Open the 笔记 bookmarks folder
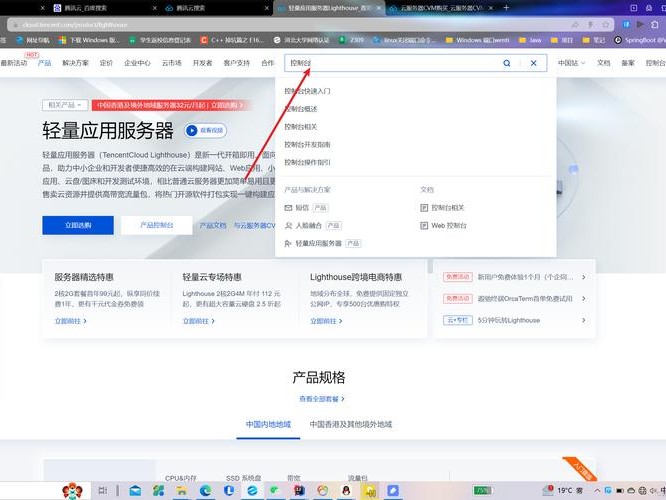 click(x=594, y=40)
